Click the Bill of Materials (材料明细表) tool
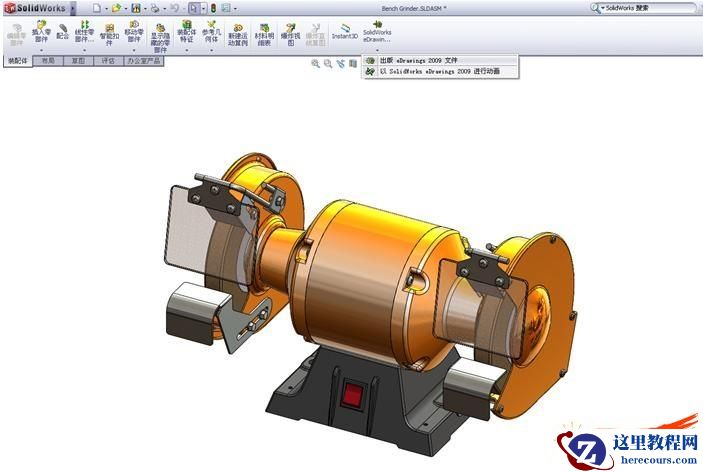 (x=264, y=35)
